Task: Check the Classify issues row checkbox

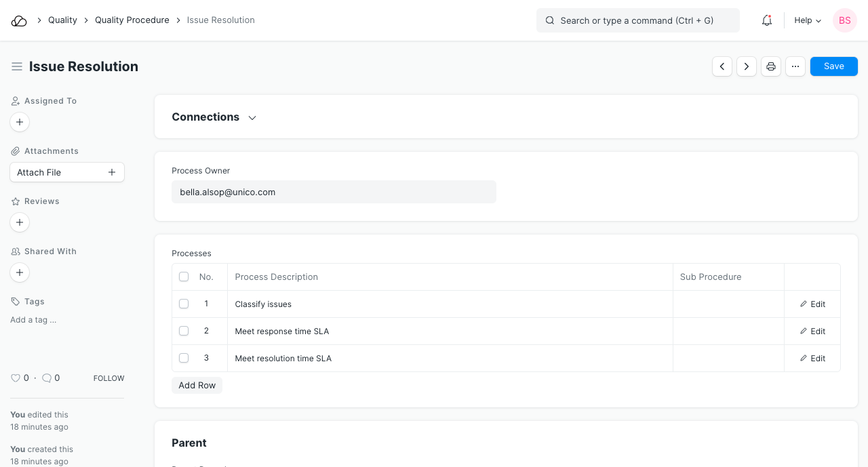Action: click(184, 304)
